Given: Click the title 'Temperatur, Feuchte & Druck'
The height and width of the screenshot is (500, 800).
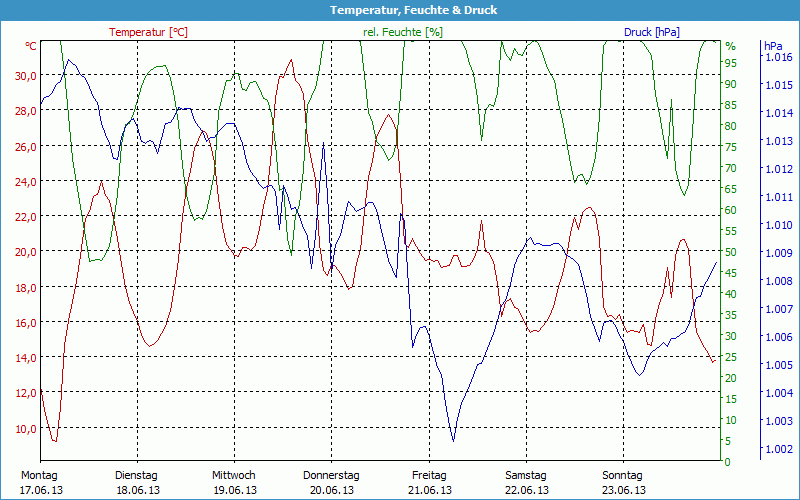Looking at the screenshot, I should [413, 10].
